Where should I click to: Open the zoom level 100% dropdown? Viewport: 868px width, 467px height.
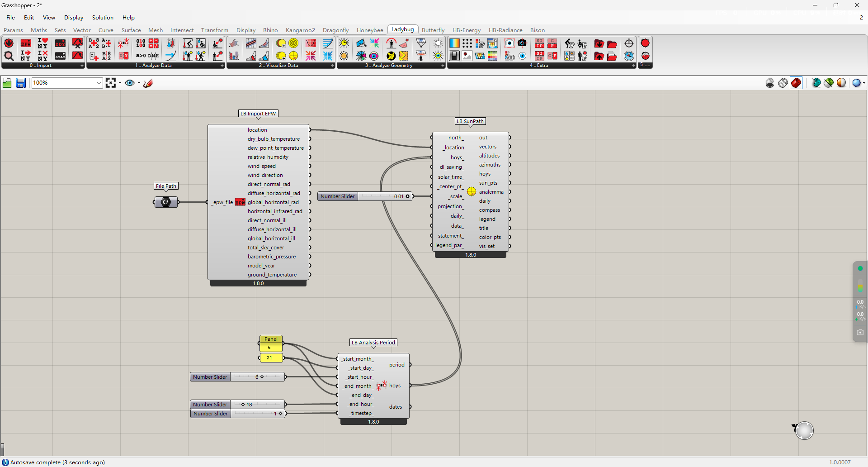tap(99, 83)
